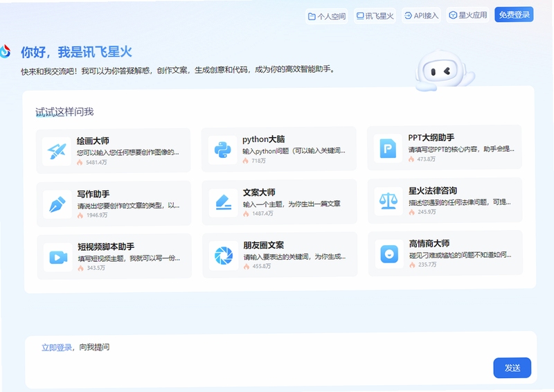The image size is (554, 392).
Task: Click the 文案大师 eraser-style icon
Action: [223, 203]
